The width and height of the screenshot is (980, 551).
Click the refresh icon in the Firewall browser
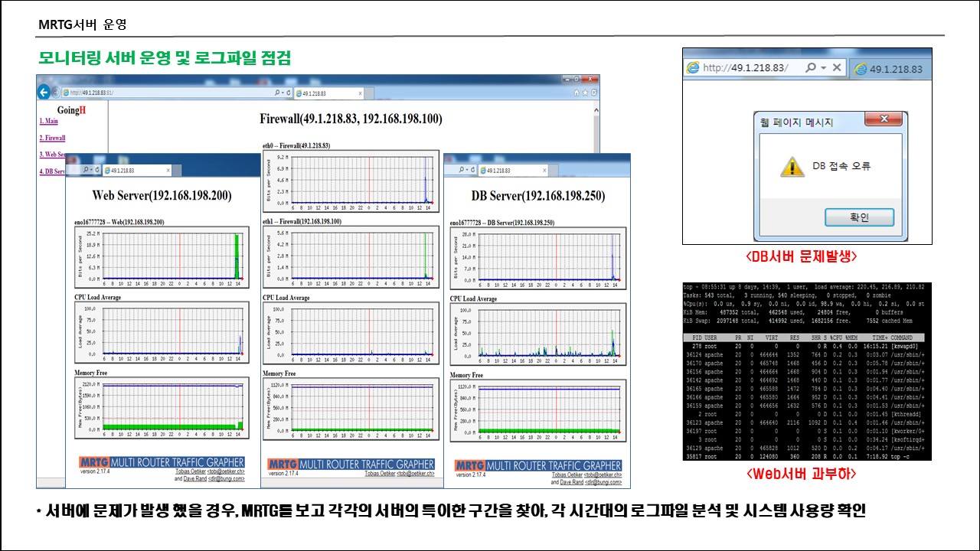click(x=289, y=93)
